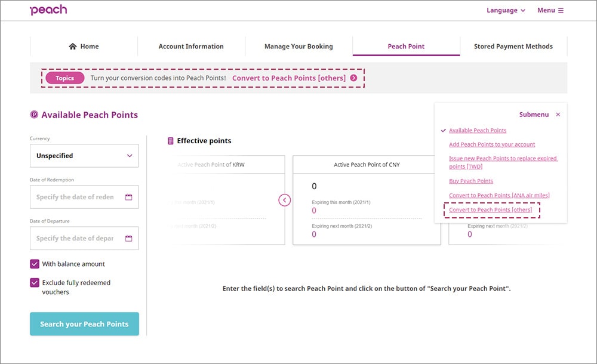Open calendar for Date of Departure

tap(129, 238)
